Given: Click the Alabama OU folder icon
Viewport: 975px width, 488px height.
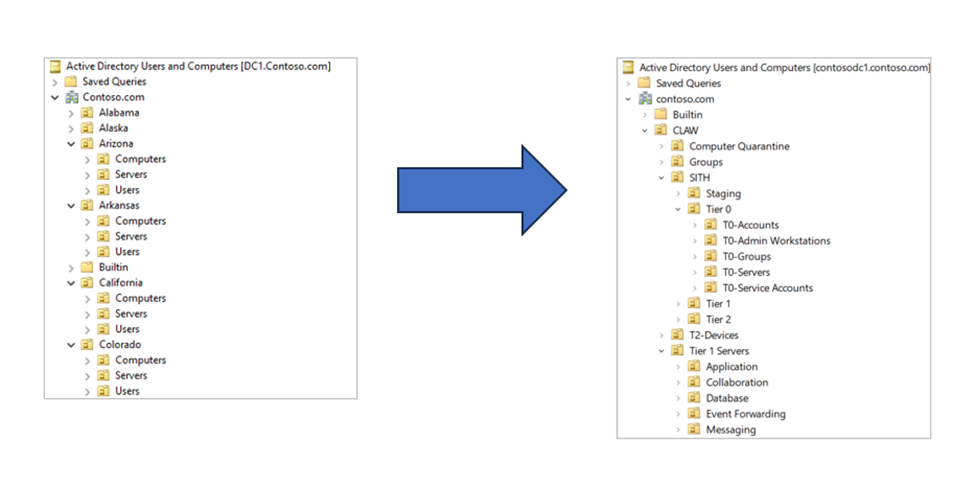Looking at the screenshot, I should point(88,113).
